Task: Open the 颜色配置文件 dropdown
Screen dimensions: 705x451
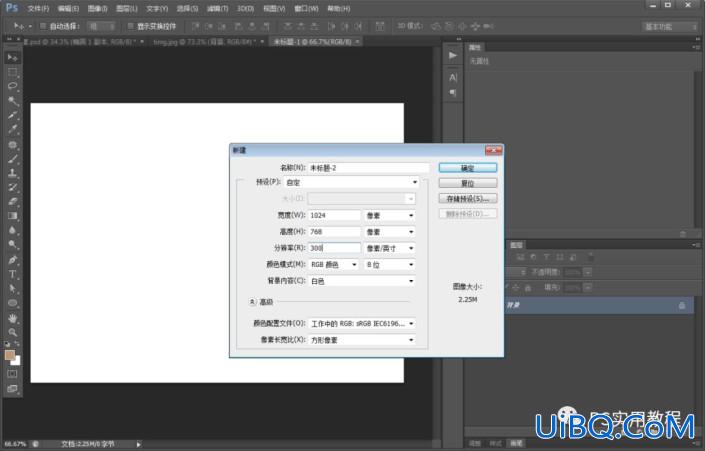Action: [x=361, y=323]
